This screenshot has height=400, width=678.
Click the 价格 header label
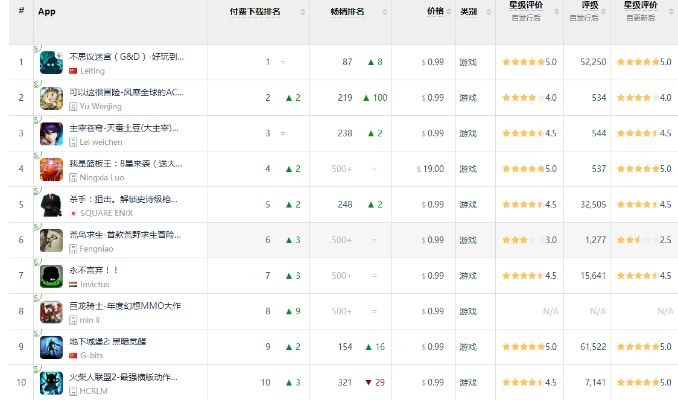coord(435,11)
